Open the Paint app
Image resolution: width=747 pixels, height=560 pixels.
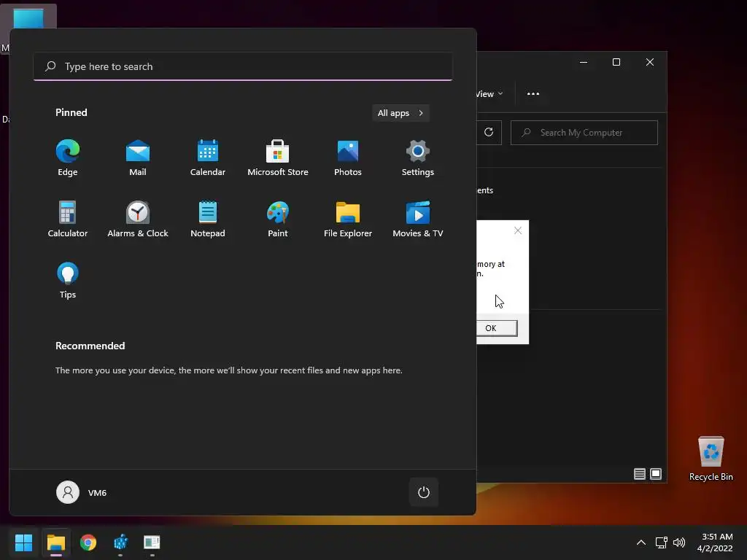coord(278,219)
